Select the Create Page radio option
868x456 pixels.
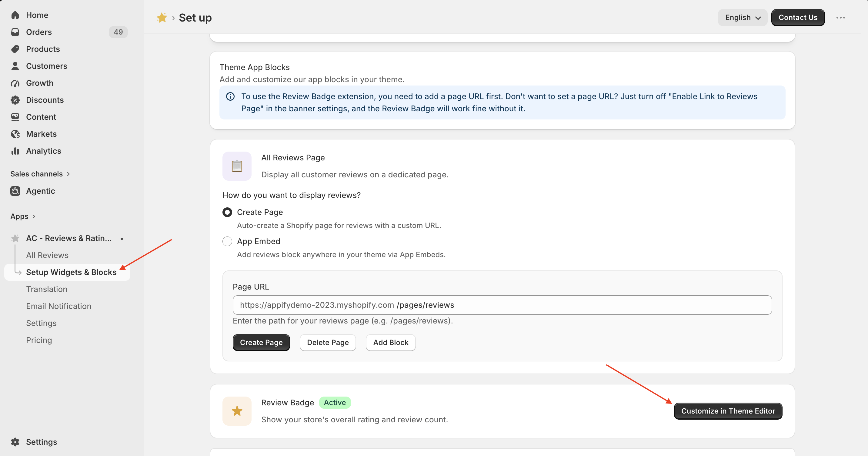point(227,212)
